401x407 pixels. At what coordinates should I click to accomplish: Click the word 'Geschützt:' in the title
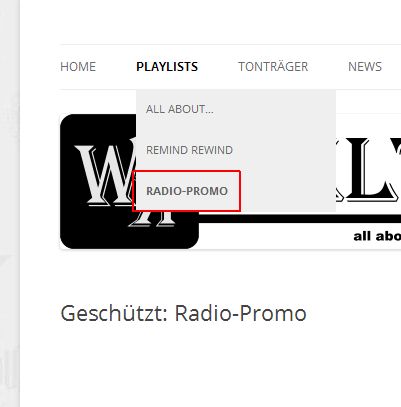(x=114, y=313)
